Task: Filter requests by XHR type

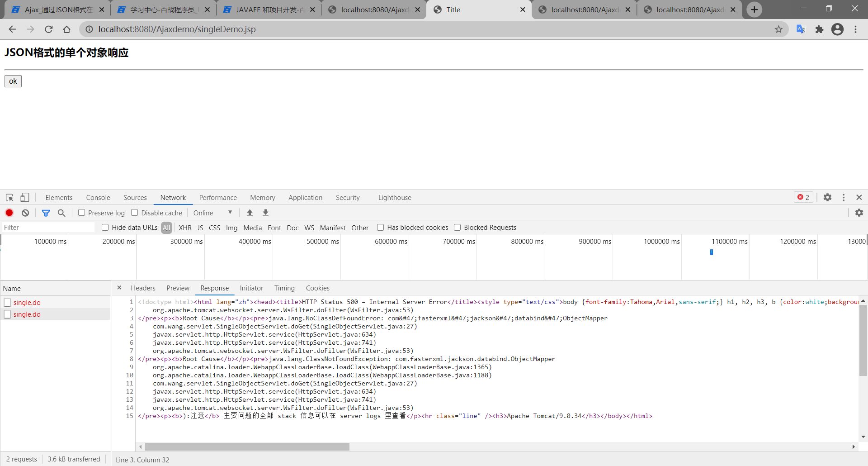Action: tap(185, 228)
